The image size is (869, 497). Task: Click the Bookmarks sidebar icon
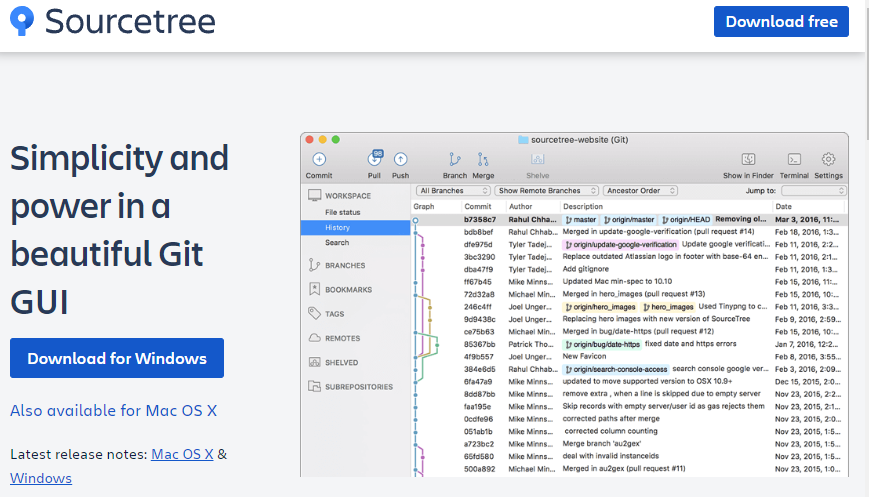pos(314,289)
